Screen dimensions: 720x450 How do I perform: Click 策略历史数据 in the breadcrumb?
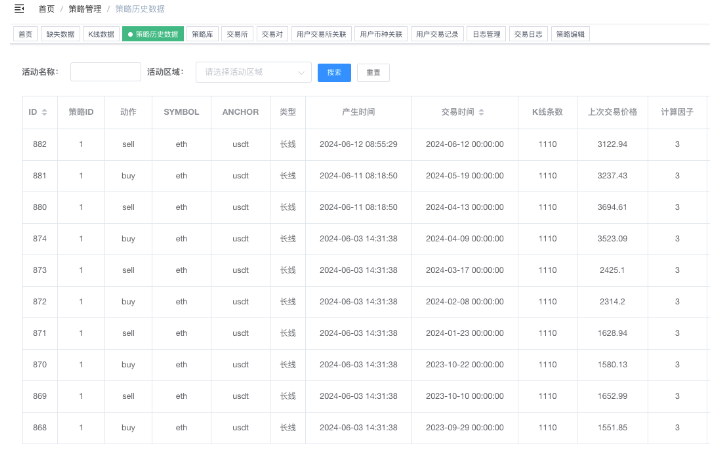click(x=140, y=9)
